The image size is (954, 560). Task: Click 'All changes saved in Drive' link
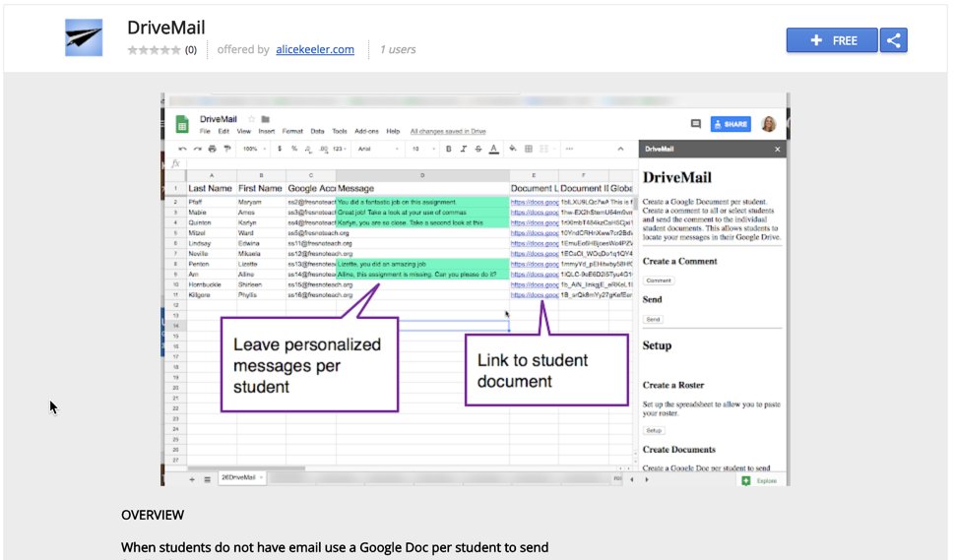click(448, 131)
